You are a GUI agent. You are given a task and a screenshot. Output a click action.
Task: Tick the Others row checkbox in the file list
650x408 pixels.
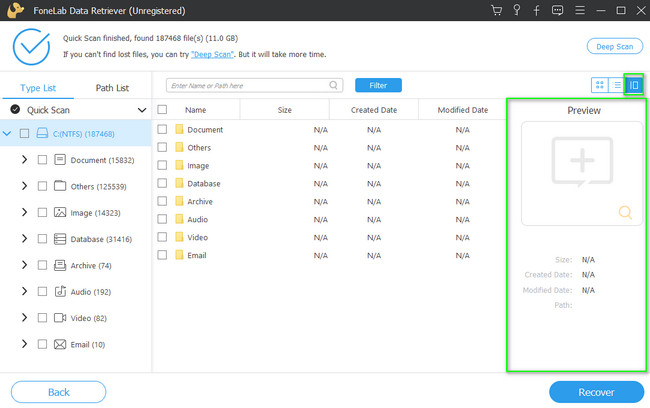pyautogui.click(x=162, y=147)
